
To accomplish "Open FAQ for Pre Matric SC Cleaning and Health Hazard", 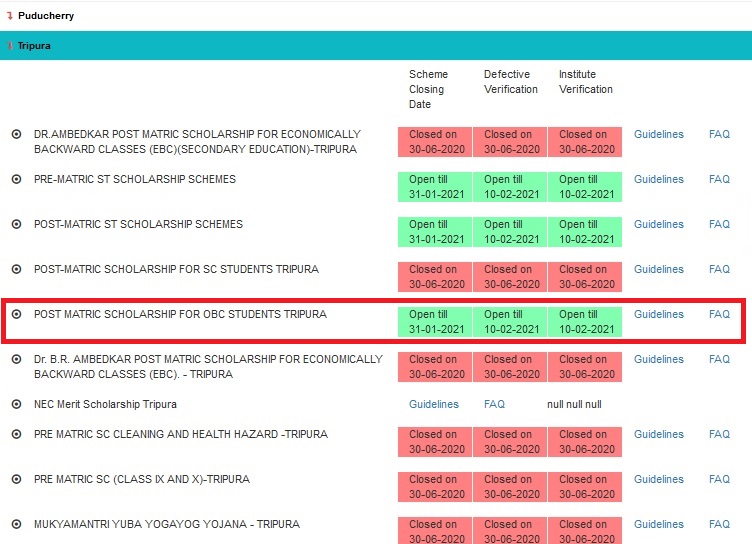I will point(719,435).
